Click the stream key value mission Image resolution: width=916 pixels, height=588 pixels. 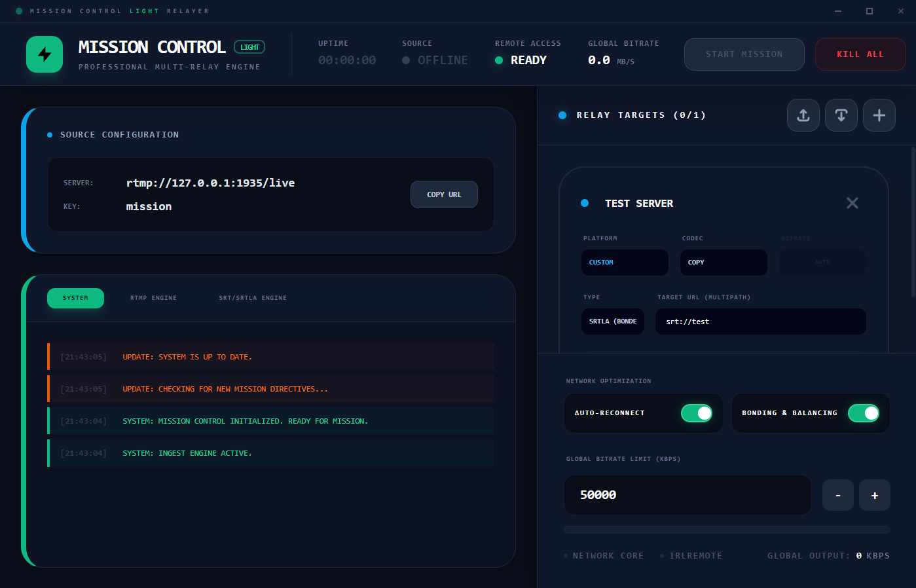[x=149, y=207]
